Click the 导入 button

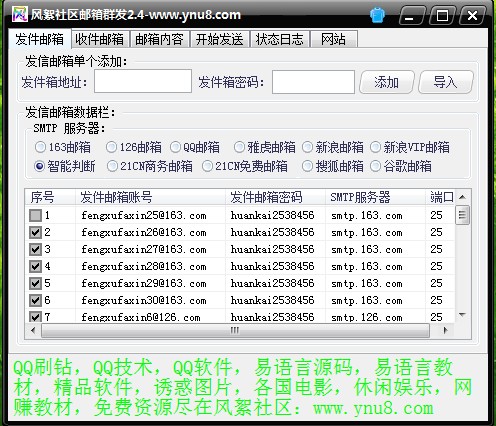(x=445, y=82)
